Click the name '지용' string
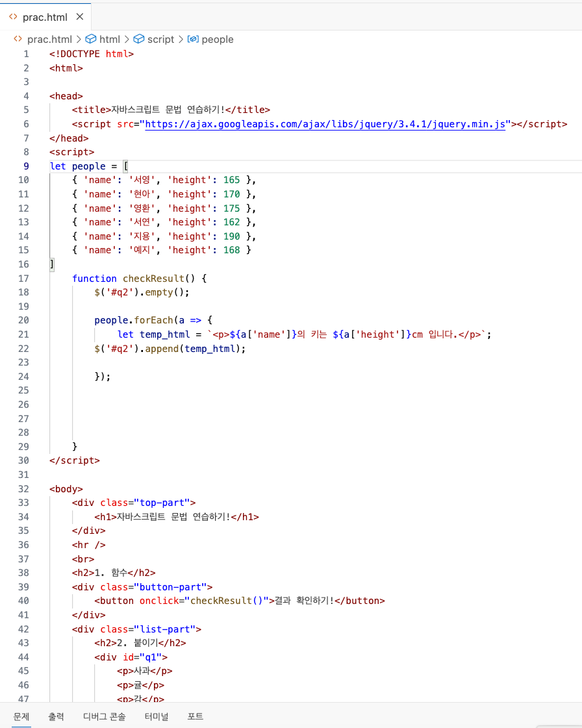Viewport: 582px width, 728px height. coord(142,236)
